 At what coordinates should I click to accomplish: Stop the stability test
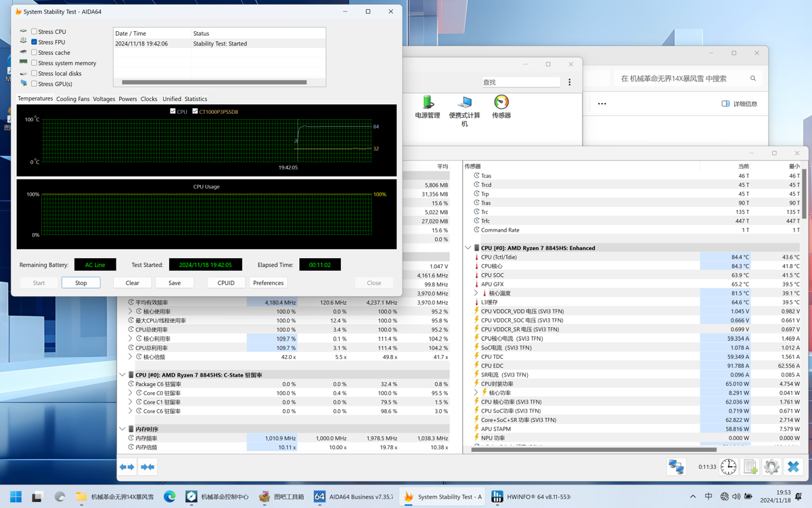(81, 282)
